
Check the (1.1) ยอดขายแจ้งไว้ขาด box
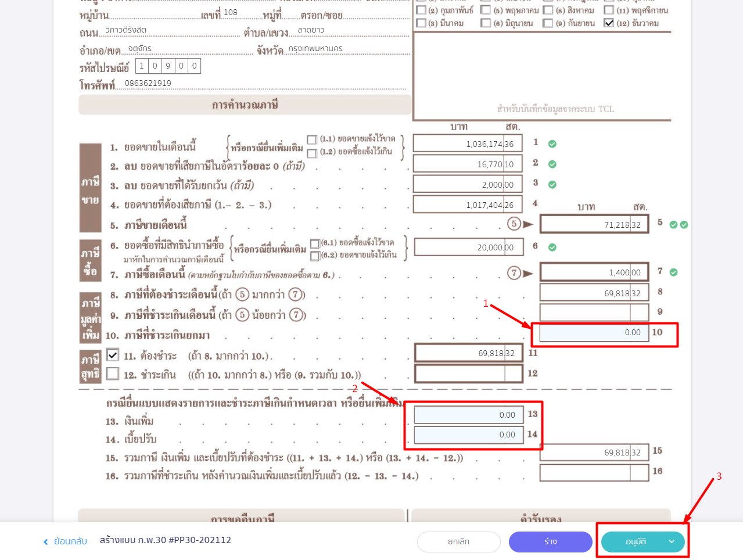312,140
